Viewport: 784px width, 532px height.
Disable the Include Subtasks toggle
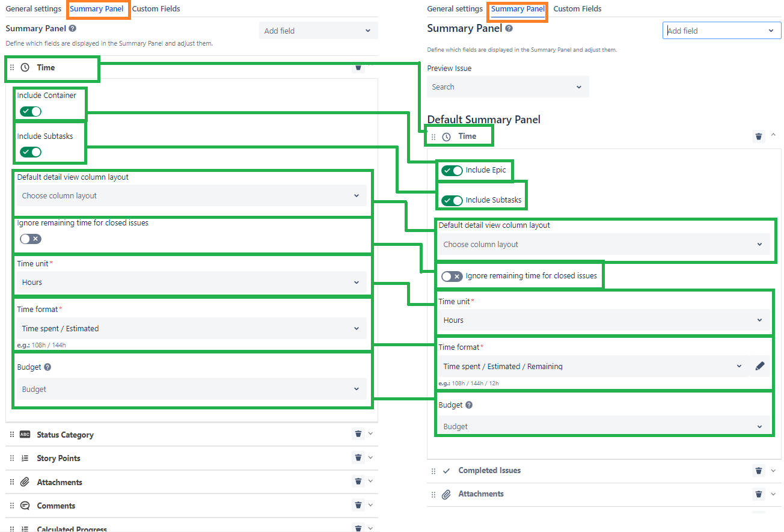pos(452,201)
